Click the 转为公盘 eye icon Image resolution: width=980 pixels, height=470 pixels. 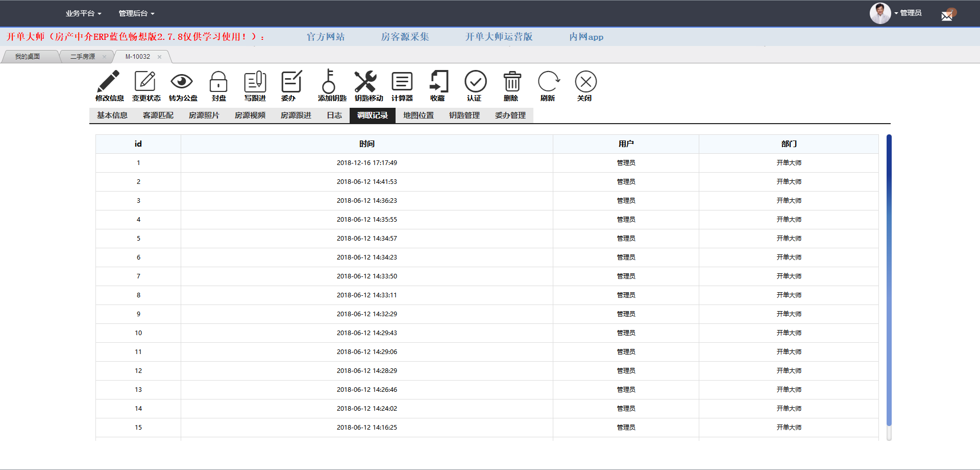pos(182,81)
